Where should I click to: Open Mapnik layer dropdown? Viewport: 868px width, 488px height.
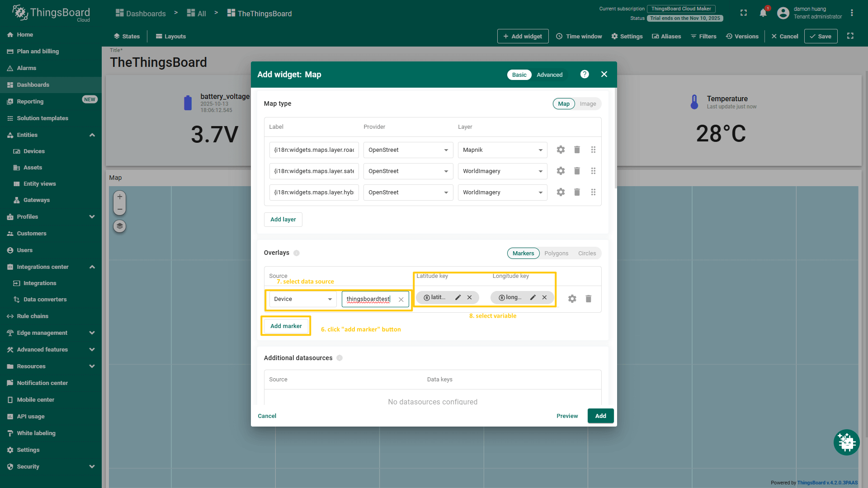[x=502, y=150]
